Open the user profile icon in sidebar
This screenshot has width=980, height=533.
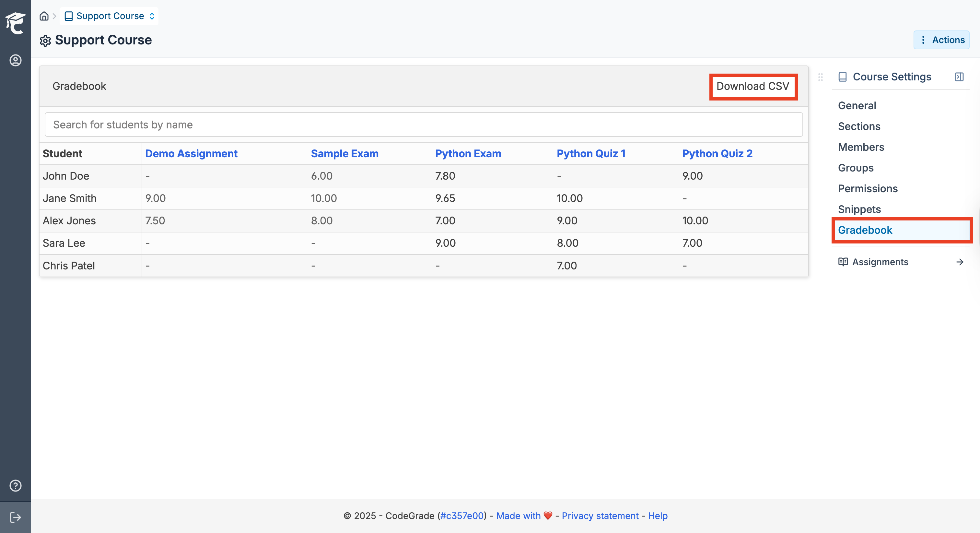(x=15, y=60)
